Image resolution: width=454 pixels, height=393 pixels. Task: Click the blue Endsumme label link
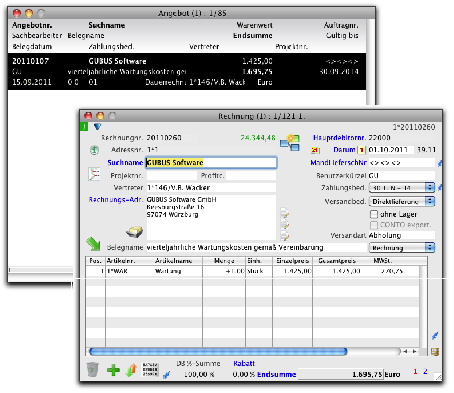point(277,375)
